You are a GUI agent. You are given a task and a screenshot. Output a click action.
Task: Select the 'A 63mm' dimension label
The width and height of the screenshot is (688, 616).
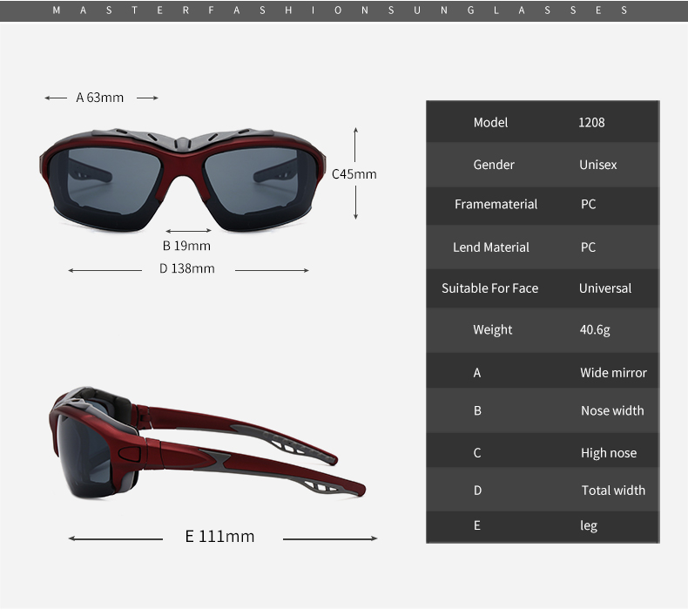[99, 98]
